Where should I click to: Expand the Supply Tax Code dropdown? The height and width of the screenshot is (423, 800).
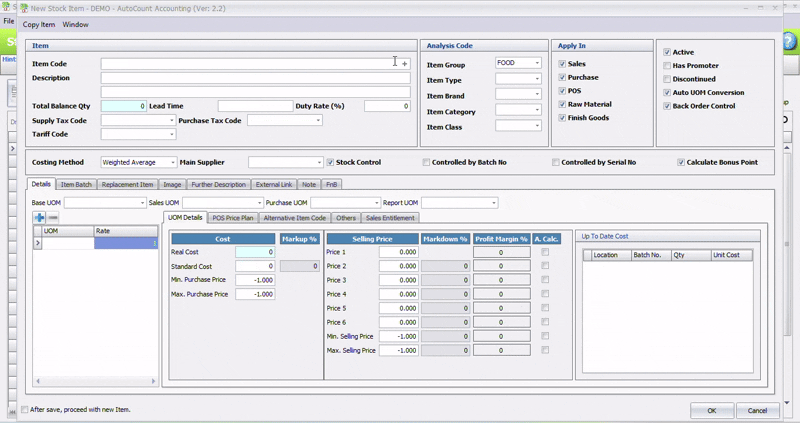(x=172, y=121)
